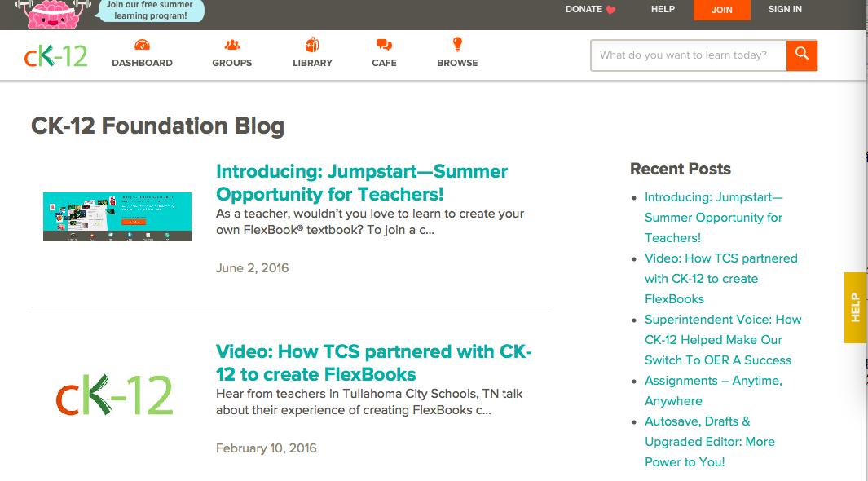Click the orange Join button
This screenshot has width=868, height=481.
coord(721,10)
